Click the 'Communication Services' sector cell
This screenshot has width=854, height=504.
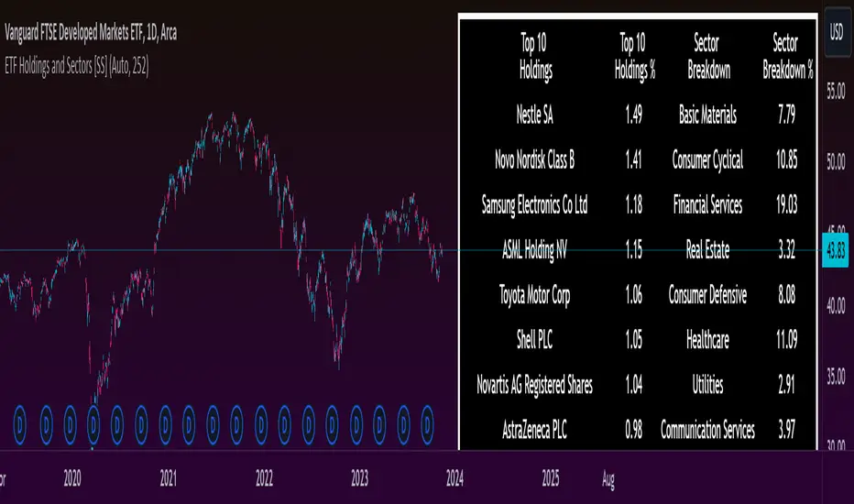pos(707,430)
